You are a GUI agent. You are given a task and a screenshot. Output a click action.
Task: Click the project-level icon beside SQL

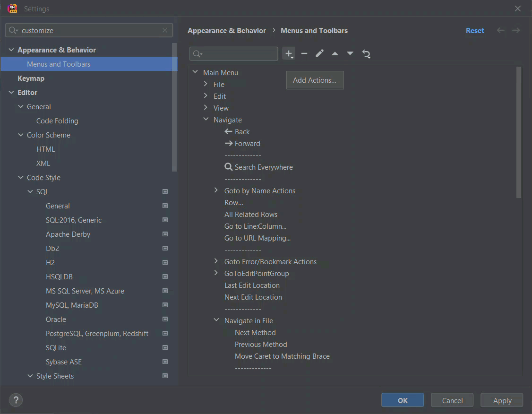[165, 192]
